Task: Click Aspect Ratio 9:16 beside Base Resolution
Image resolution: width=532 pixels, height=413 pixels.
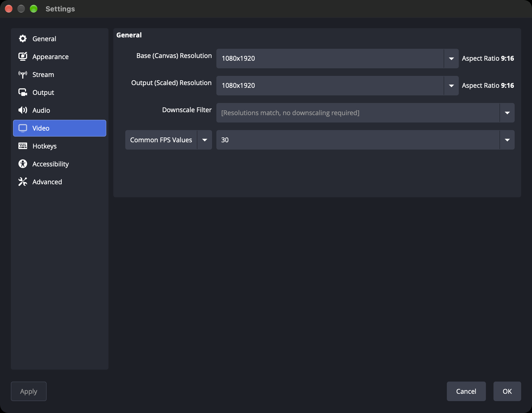Action: (488, 59)
